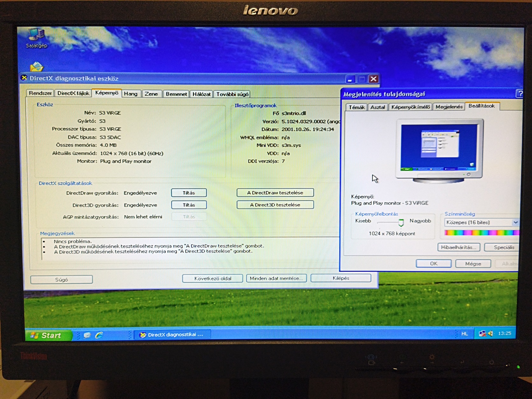532x399 pixels.
Task: Disable DirectDraw gyorsítás with its Tiltás button
Action: (x=189, y=193)
